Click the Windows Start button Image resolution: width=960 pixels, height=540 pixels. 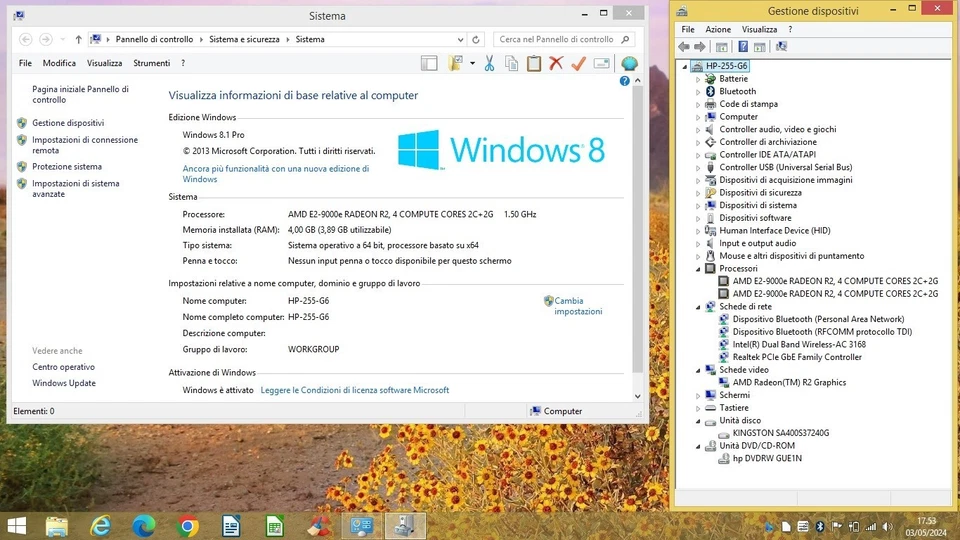[17, 527]
